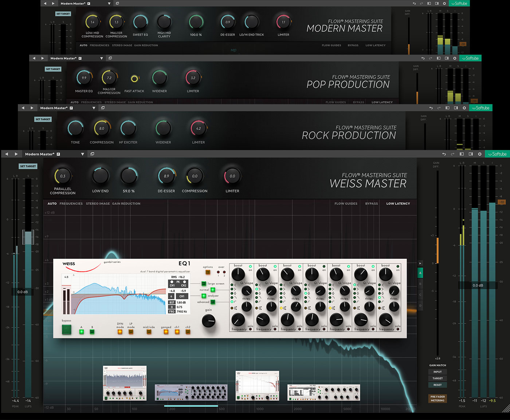This screenshot has height=420, width=510.
Task: Open settings gear in Weiss Master window
Action: [x=480, y=154]
